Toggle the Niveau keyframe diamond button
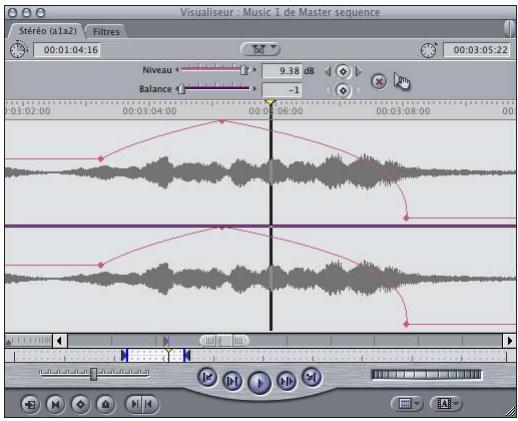The width and height of the screenshot is (518, 421). 343,71
